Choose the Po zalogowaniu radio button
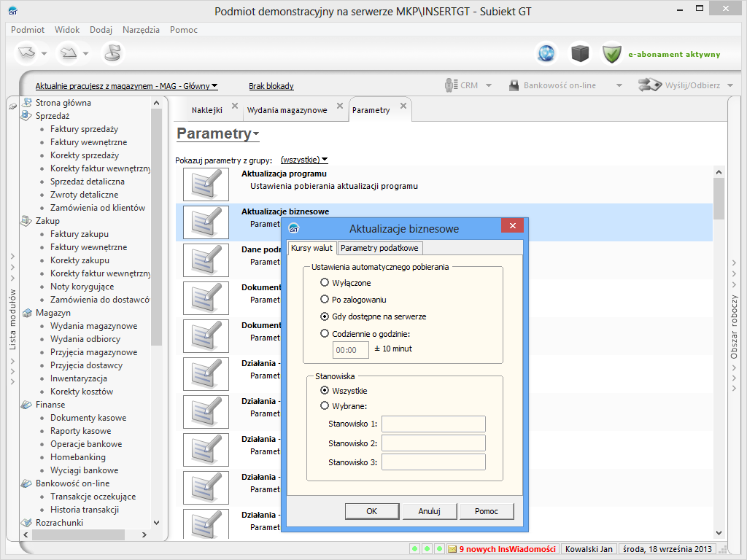This screenshot has width=747, height=560. [x=325, y=300]
